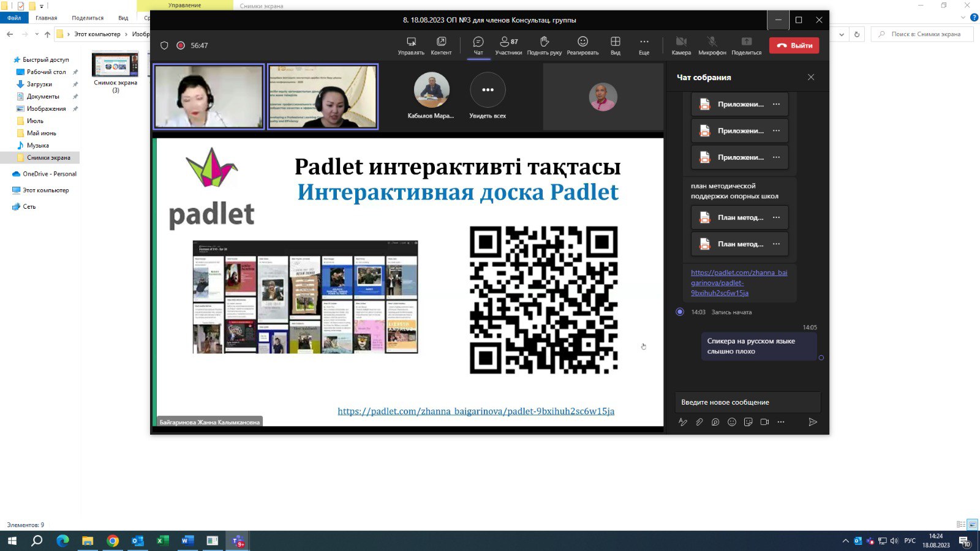Open the Управлять control in Teams toolbar

pos(411,46)
